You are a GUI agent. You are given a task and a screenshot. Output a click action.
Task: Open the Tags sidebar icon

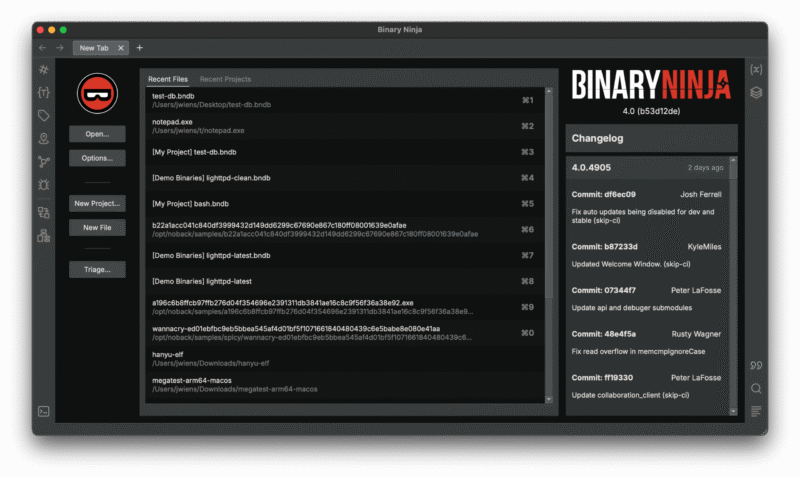point(44,116)
